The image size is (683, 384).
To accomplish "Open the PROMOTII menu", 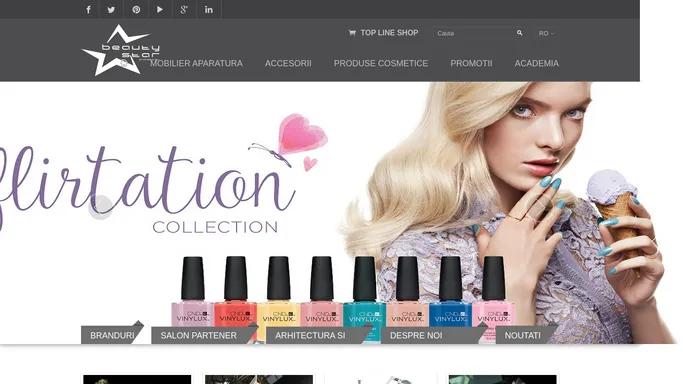I will tap(471, 64).
